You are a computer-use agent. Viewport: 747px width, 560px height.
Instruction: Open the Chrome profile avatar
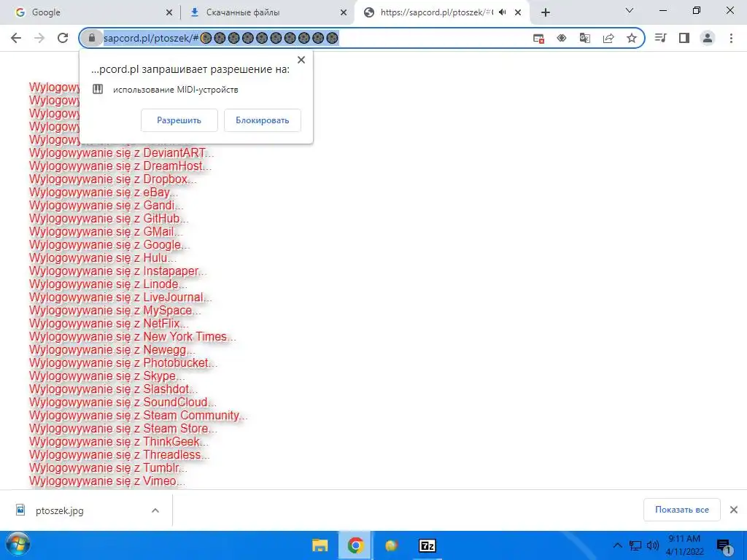(x=708, y=38)
